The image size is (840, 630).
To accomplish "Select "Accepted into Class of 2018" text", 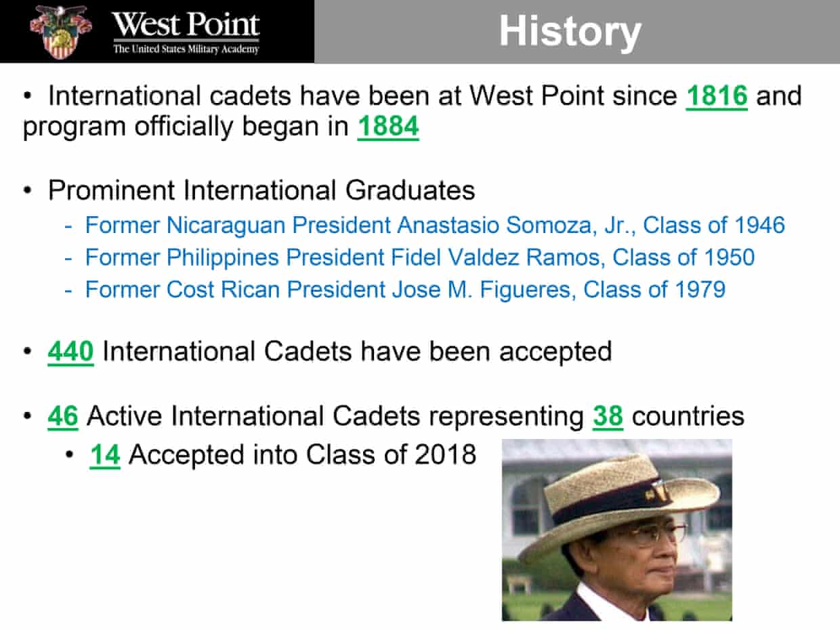I will pos(302,455).
